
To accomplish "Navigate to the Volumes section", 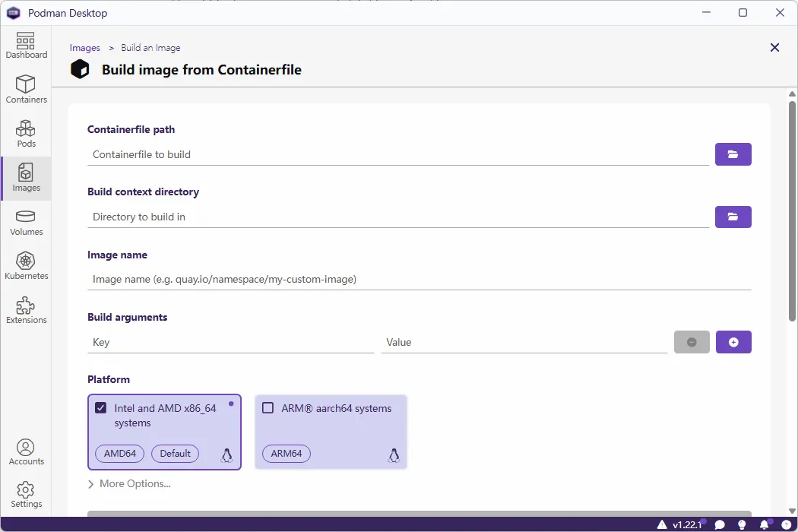I will (x=26, y=223).
